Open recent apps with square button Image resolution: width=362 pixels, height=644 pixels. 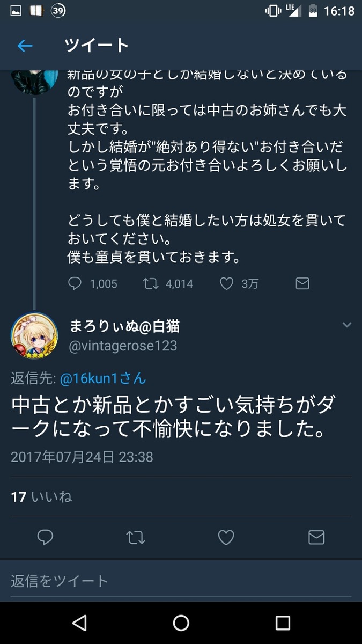pyautogui.click(x=283, y=623)
